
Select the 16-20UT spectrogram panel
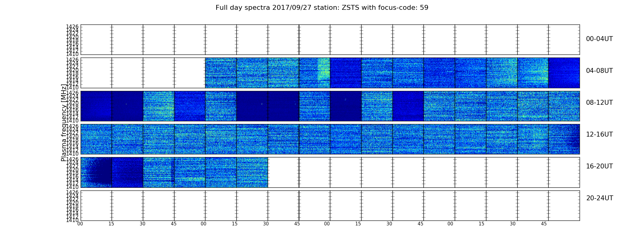tap(330, 172)
